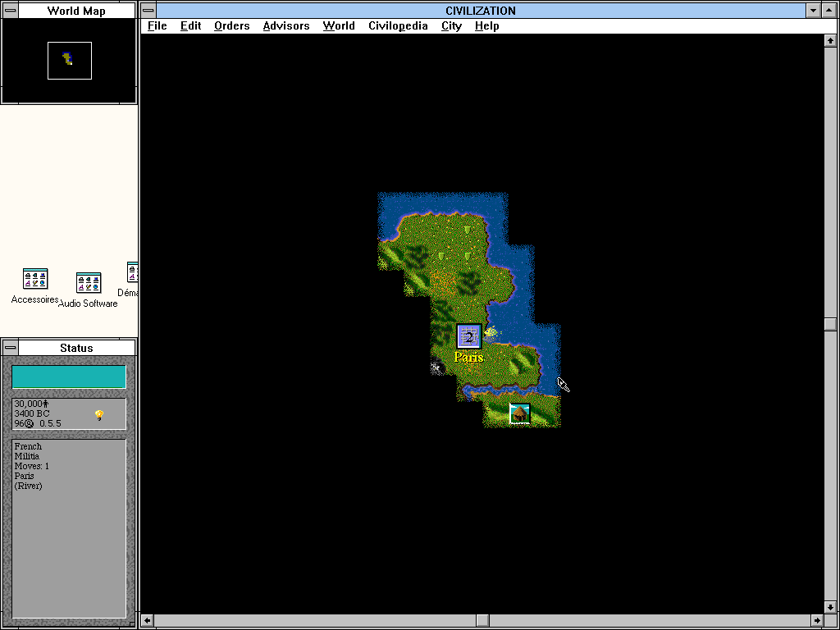The image size is (840, 630).
Task: Select the yellow militia unit beside Paris
Action: [x=491, y=333]
